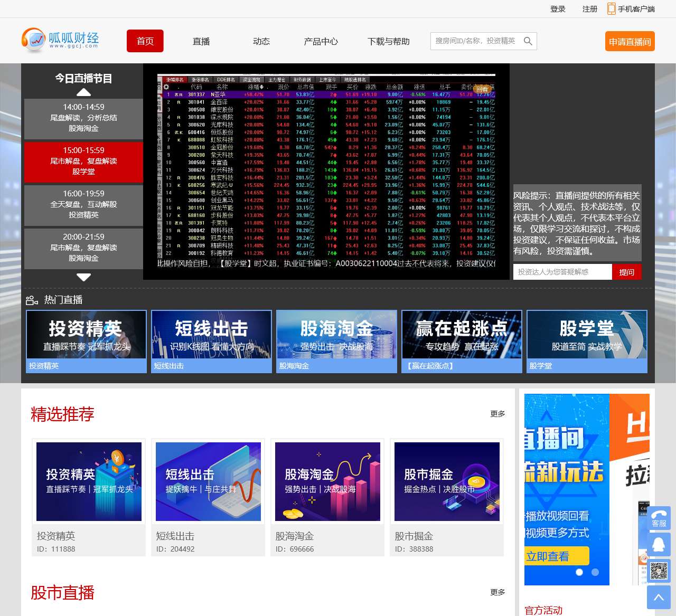Click the 官方活动 heading
The image size is (676, 616).
pyautogui.click(x=543, y=610)
